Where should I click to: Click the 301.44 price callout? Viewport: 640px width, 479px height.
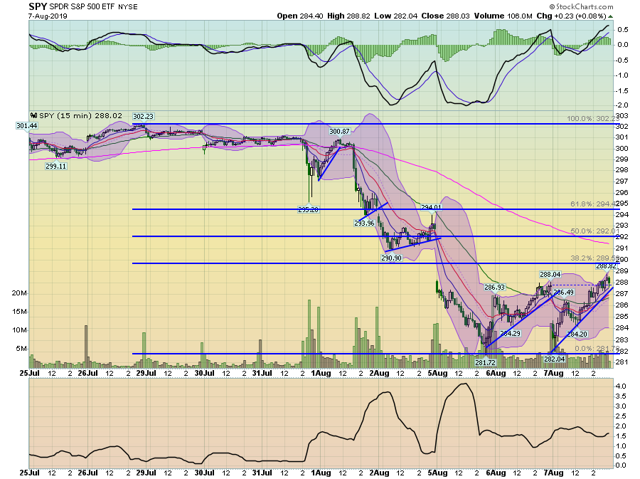click(x=27, y=126)
